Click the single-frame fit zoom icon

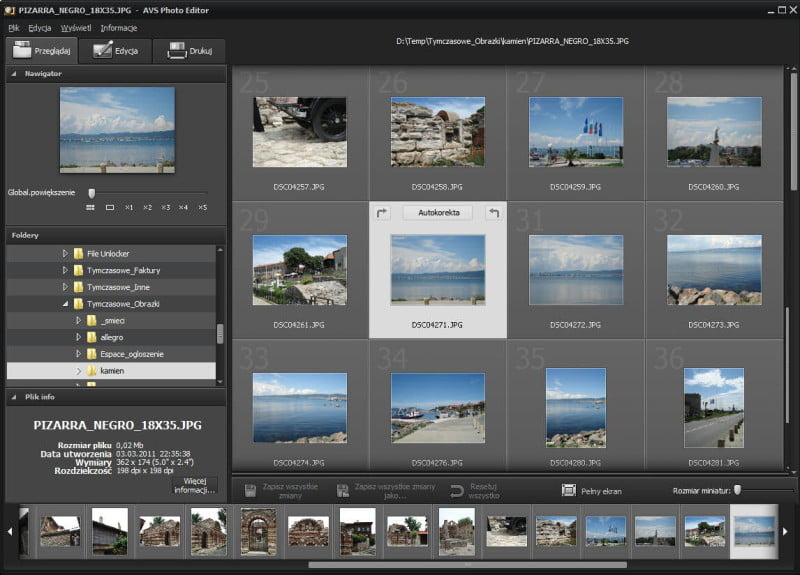(x=110, y=208)
